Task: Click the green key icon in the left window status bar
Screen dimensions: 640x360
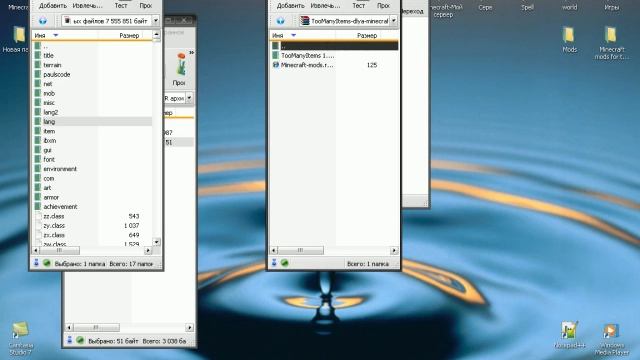Action: (x=47, y=263)
